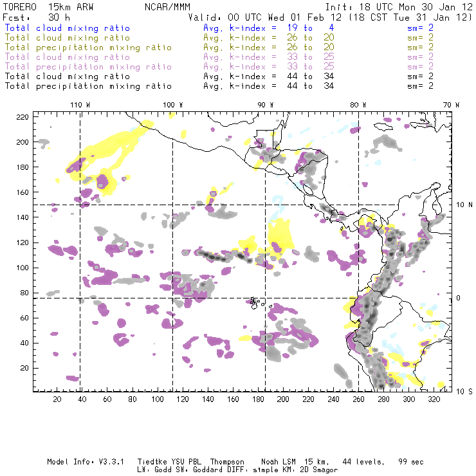This screenshot has width=476, height=476.
Task: Click vertical-axis tick label "220"
Action: coord(22,117)
